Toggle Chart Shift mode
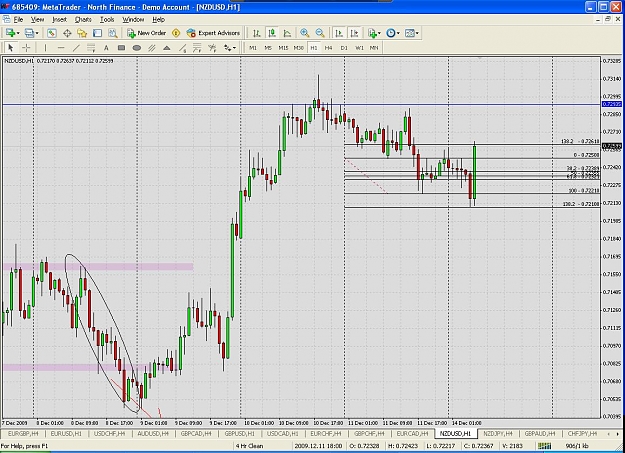The image size is (625, 453). pos(354,33)
